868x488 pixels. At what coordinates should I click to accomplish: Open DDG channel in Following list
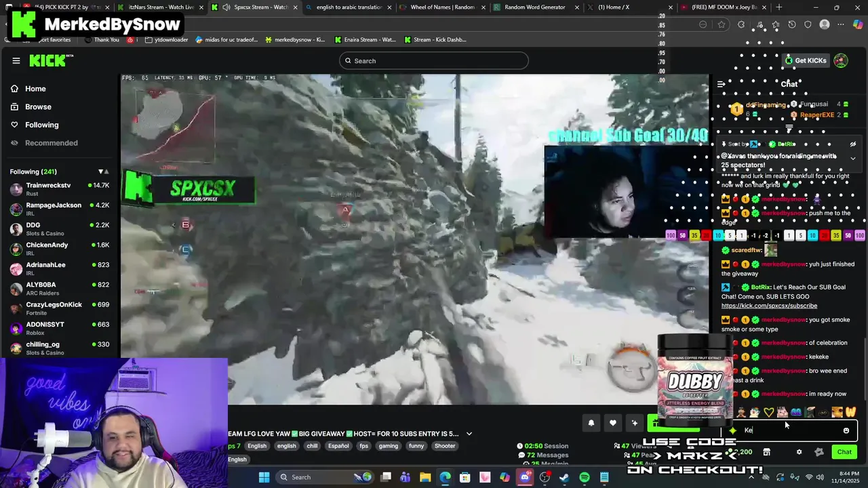(60, 228)
